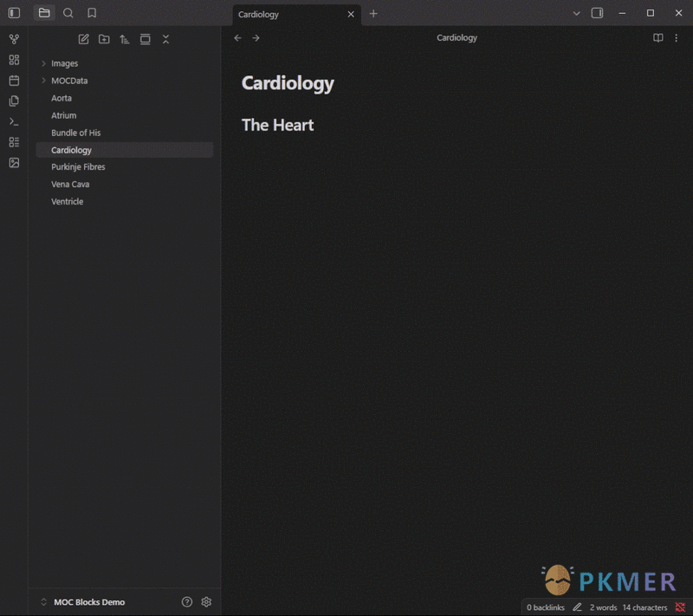Navigate back in note history
693x616 pixels.
pos(237,38)
